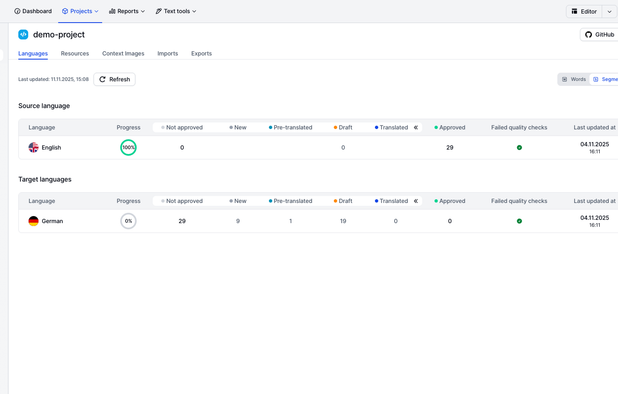Click Draft header in Source language table
This screenshot has width=618, height=394.
(343, 127)
